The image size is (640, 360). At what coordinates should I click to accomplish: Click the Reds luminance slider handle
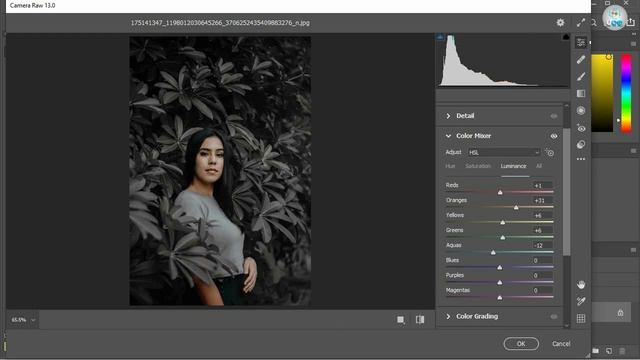(500, 192)
